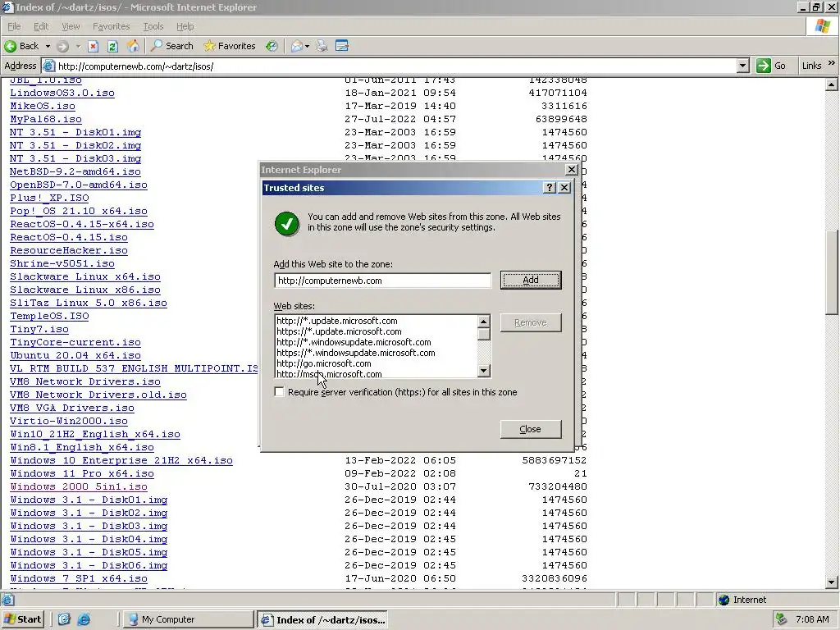Click the green Go arrow button
Screen dimensions: 840x630
tap(764, 66)
